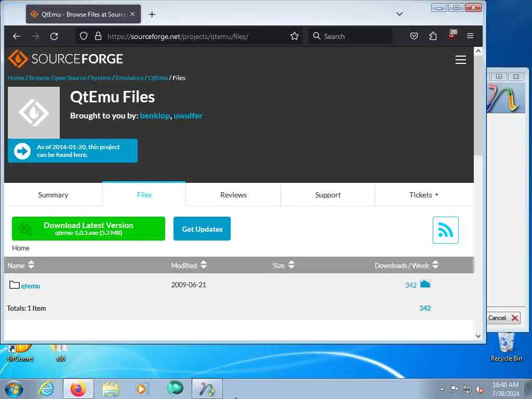This screenshot has height=399, width=532.
Task: Launch Internet Explorer from taskbar
Action: click(x=46, y=389)
